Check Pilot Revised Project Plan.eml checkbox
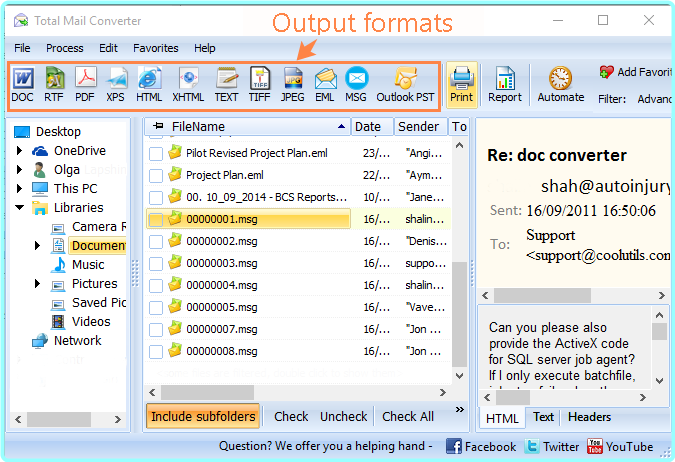This screenshot has height=462, width=675. (155, 154)
